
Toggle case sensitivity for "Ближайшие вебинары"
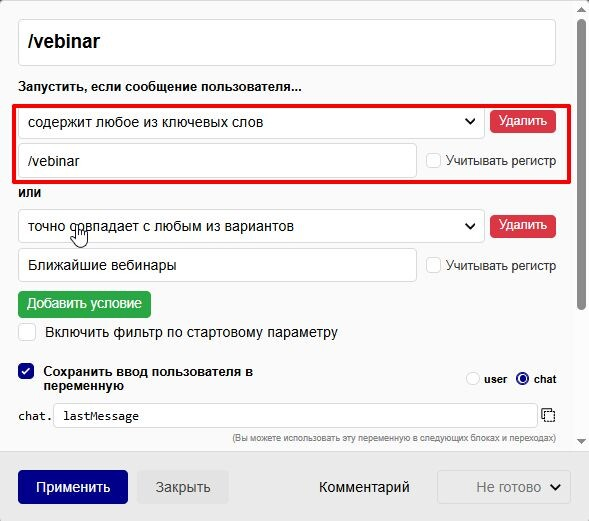(x=433, y=266)
